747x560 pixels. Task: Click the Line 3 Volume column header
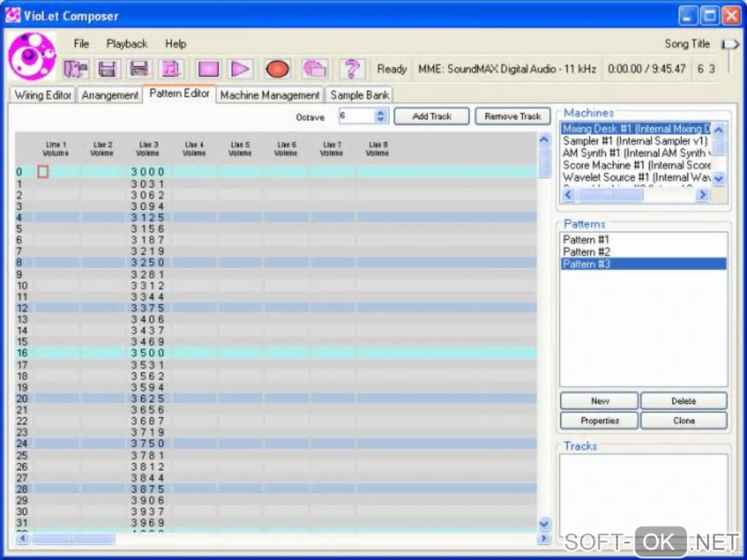pos(148,149)
